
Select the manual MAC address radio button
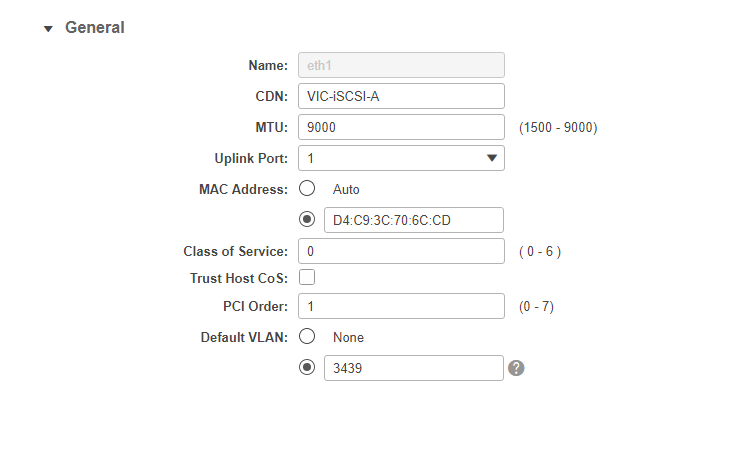click(x=307, y=219)
